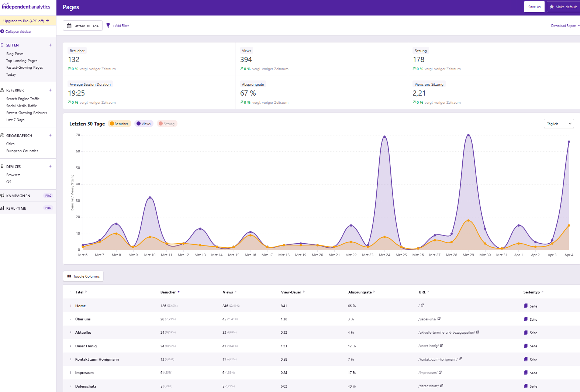Click the Upgrade to Pro arrow icon
This screenshot has height=392, width=580.
(48, 21)
